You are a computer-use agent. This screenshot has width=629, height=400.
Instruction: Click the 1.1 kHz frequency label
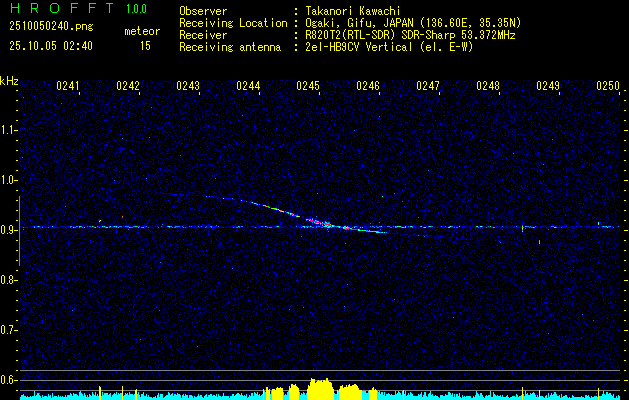(8, 130)
